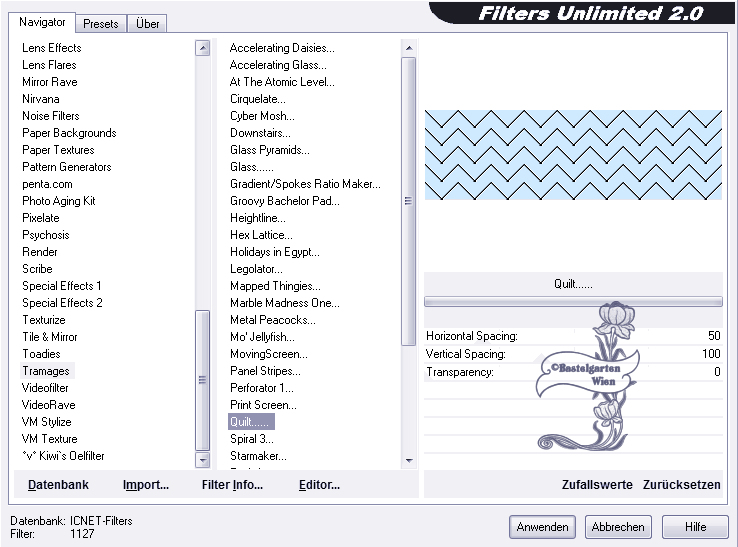Open the Presets tab
The height and width of the screenshot is (547, 738).
(101, 24)
